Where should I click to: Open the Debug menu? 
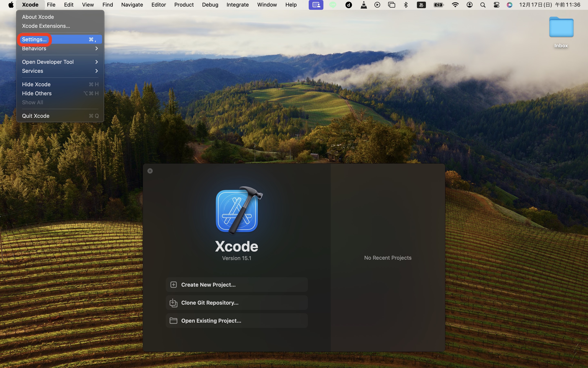[x=210, y=5]
